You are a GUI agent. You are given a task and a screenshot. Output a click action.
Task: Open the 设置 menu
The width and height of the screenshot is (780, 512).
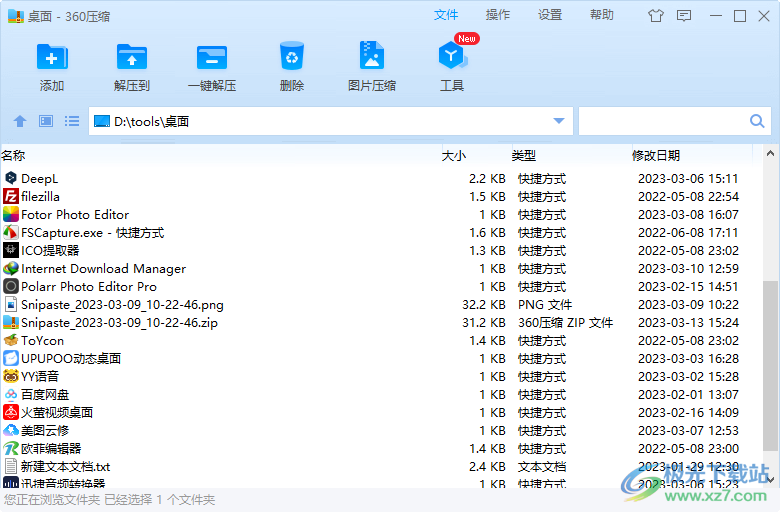coord(550,15)
